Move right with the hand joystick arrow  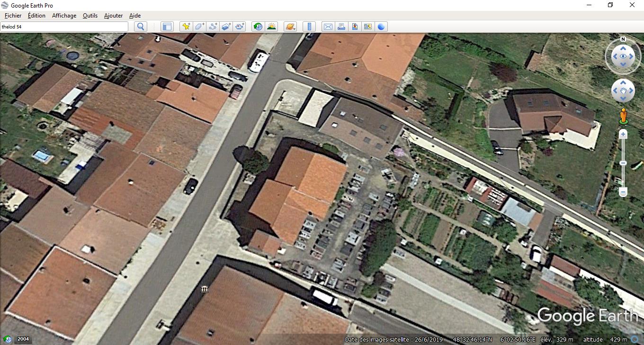click(x=631, y=91)
